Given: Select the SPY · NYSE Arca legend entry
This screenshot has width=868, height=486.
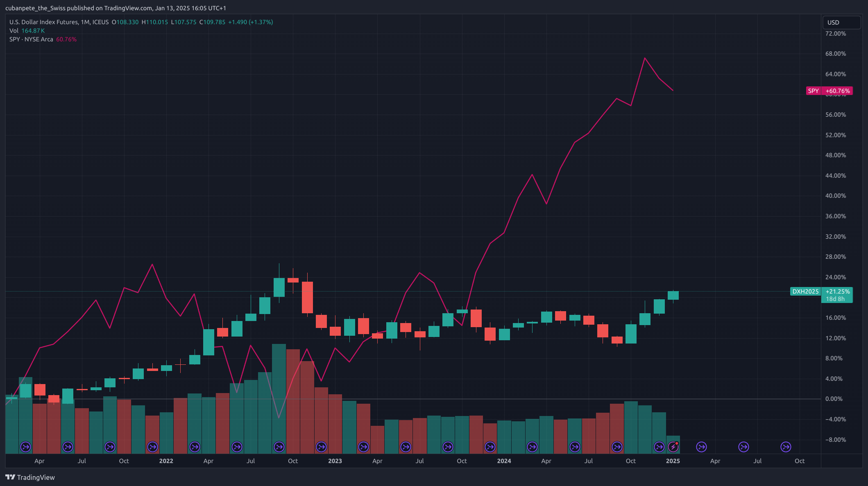Looking at the screenshot, I should click(31, 39).
